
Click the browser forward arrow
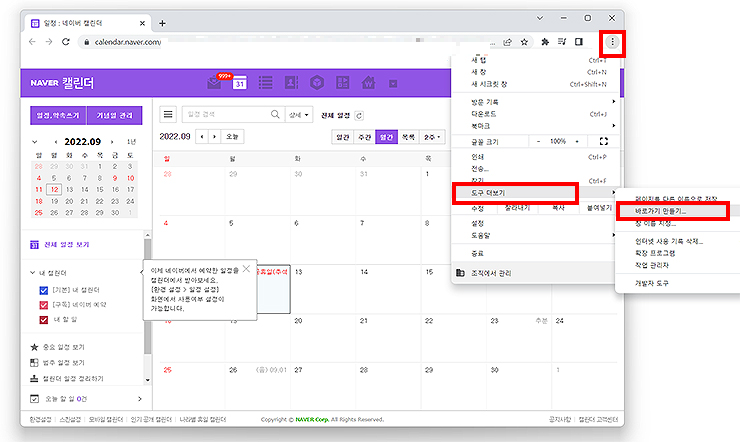point(49,42)
